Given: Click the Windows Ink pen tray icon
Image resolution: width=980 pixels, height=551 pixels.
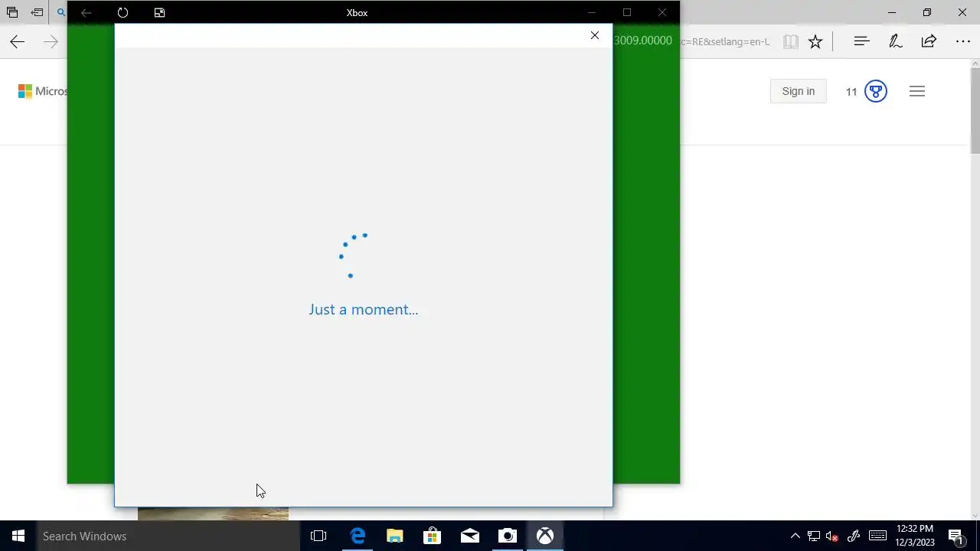Looking at the screenshot, I should 854,536.
